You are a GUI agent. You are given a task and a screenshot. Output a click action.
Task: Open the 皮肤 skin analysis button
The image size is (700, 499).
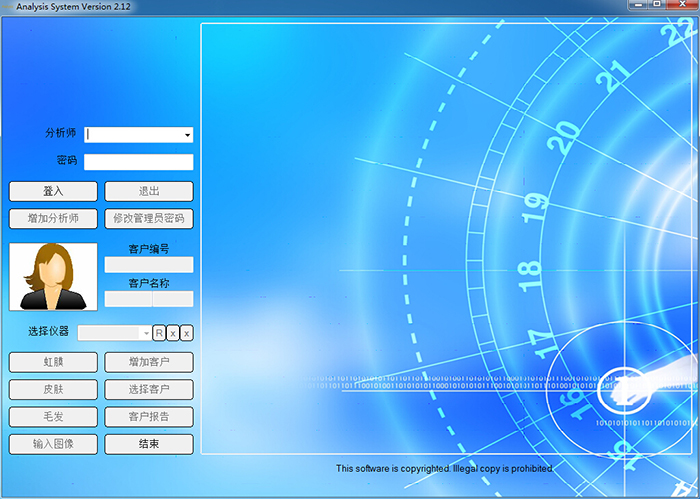pyautogui.click(x=53, y=389)
